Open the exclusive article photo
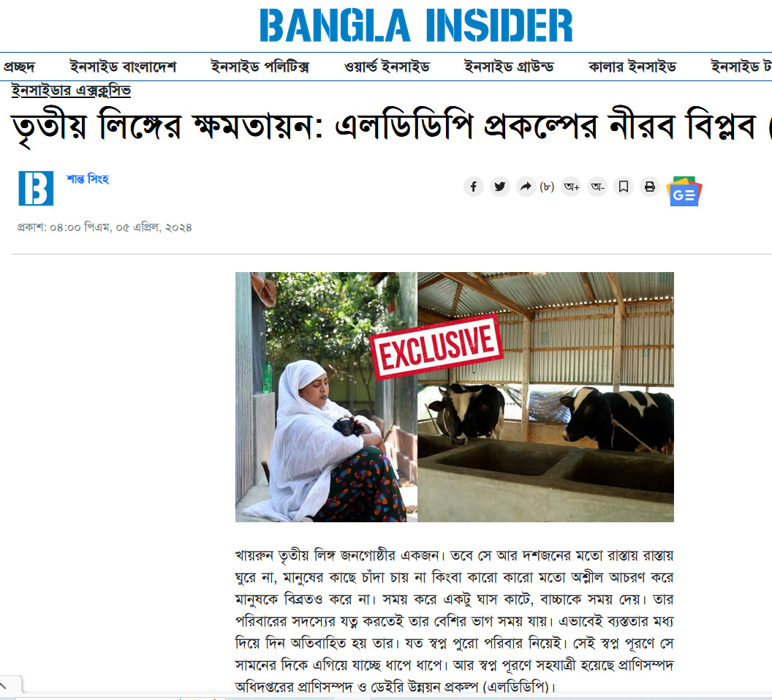The width and height of the screenshot is (772, 700). coord(455,397)
